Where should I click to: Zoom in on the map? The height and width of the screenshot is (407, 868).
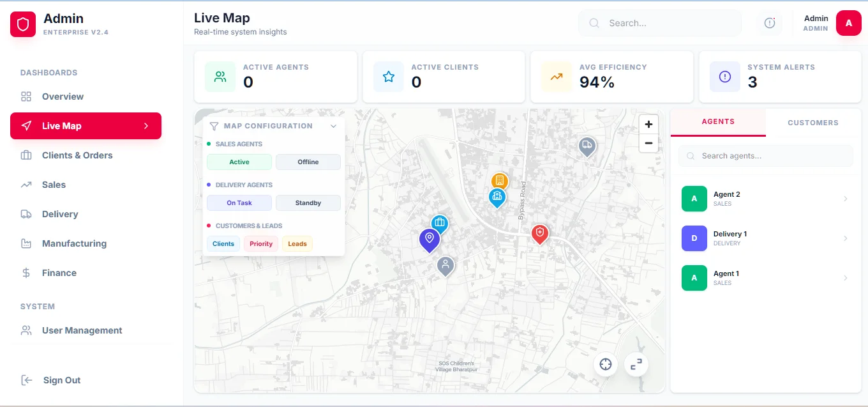pos(648,125)
